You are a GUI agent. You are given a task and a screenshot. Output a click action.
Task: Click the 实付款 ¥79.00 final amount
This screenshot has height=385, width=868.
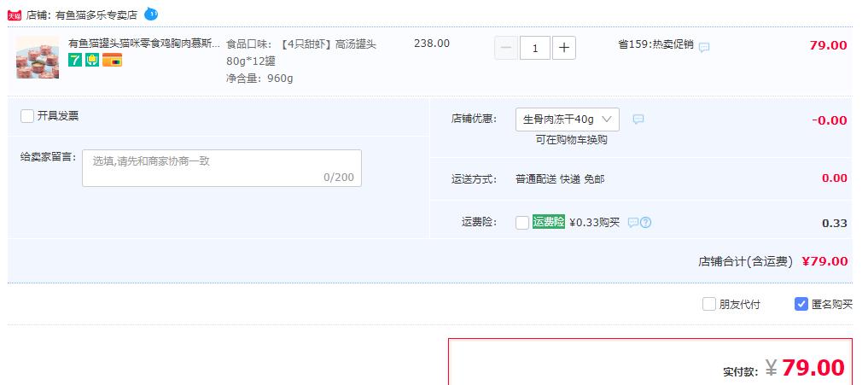tap(805, 368)
